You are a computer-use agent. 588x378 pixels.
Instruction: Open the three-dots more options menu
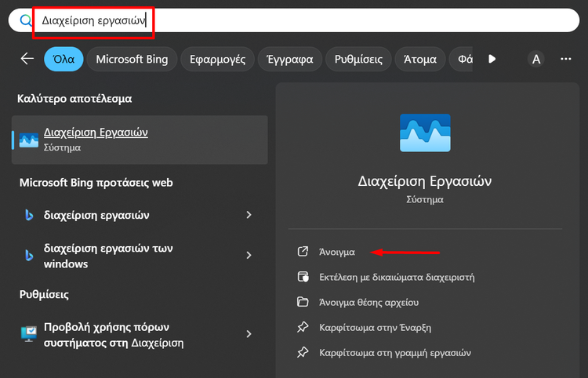(x=566, y=59)
